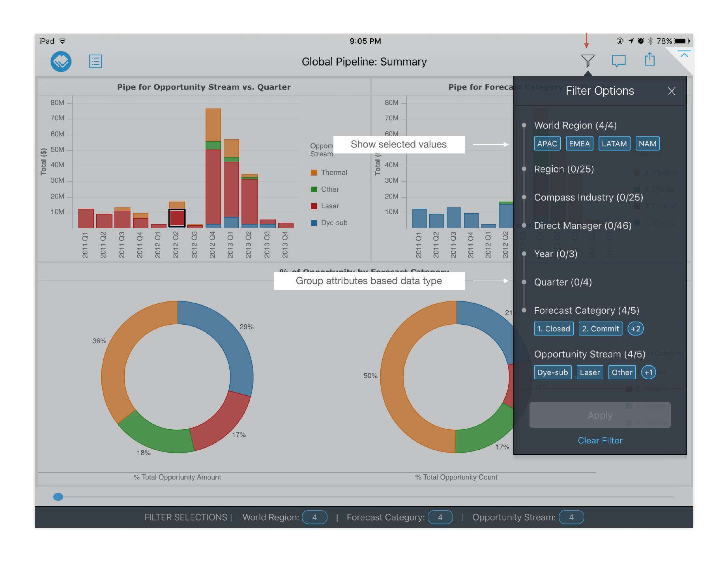Screen dimensions: 728x563
Task: Tap the Wi-Fi icon in status bar
Action: [62, 41]
